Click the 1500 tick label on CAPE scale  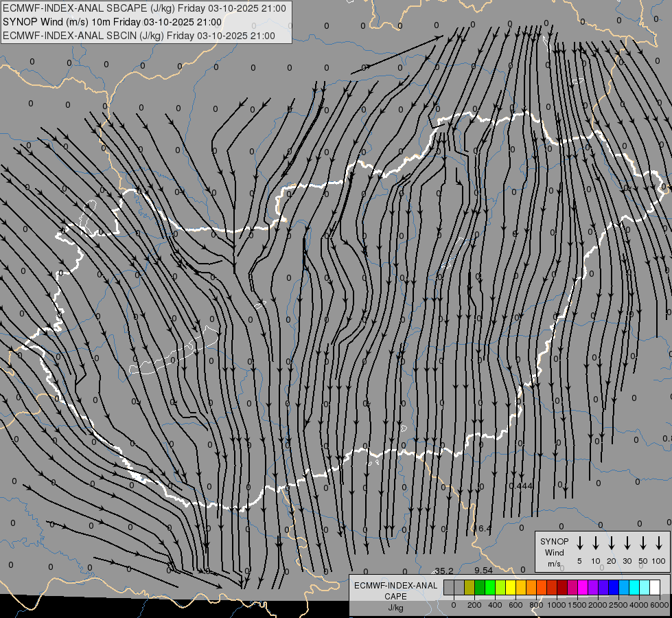577,605
